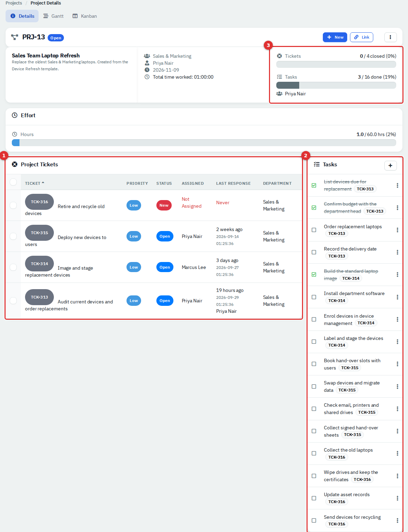Open kebab menu for 'Record the delivery date' task
Image resolution: width=408 pixels, height=532 pixels.
[x=397, y=252]
